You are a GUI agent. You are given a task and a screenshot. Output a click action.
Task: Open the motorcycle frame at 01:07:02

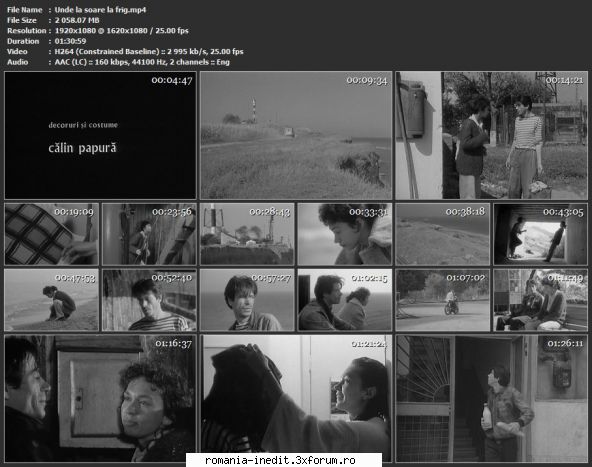tap(442, 300)
